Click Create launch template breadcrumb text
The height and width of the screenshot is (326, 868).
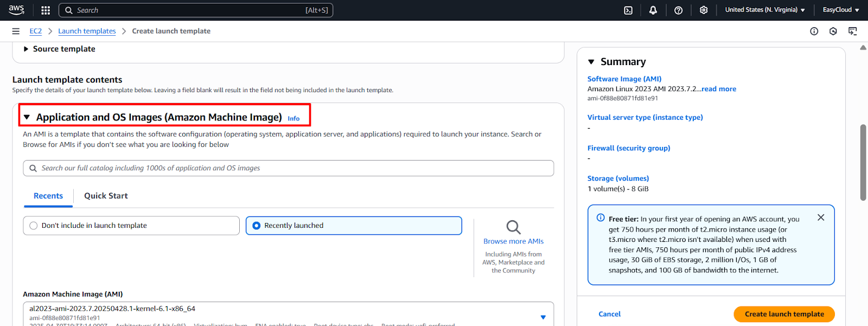(x=171, y=31)
